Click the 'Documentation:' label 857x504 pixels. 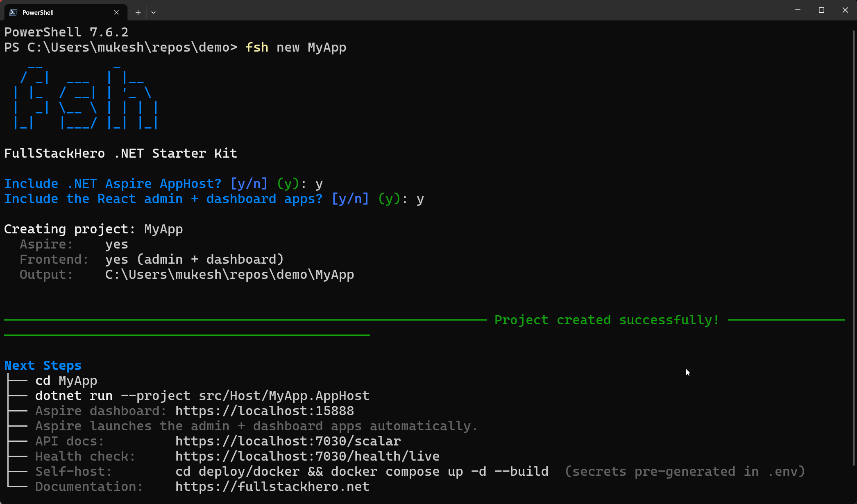tap(89, 487)
